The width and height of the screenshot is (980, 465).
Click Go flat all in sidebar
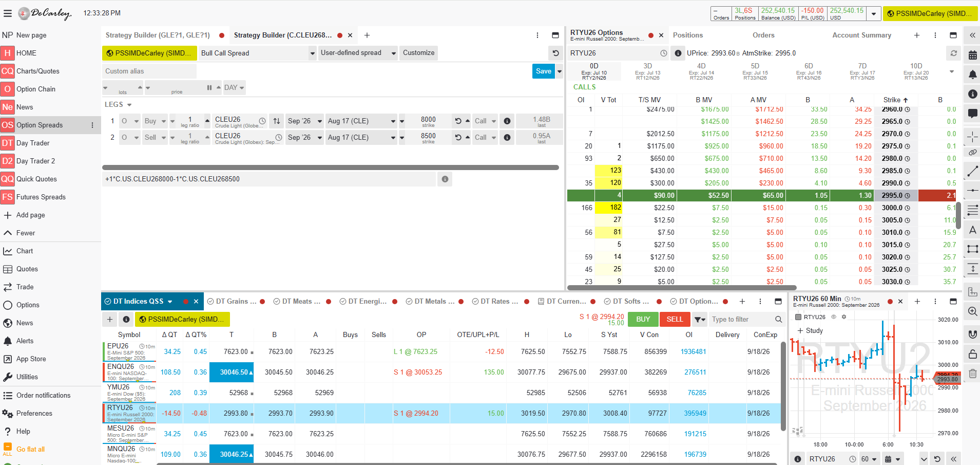coord(30,450)
